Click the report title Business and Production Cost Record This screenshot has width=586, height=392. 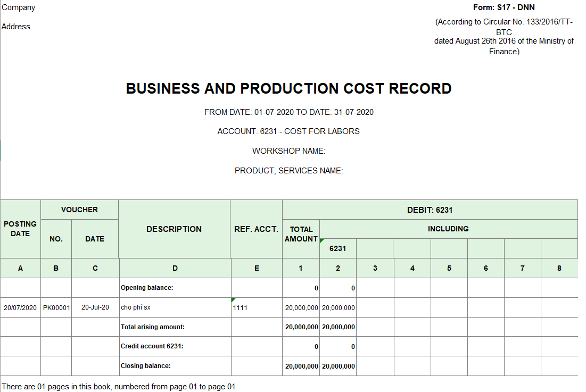[288, 88]
